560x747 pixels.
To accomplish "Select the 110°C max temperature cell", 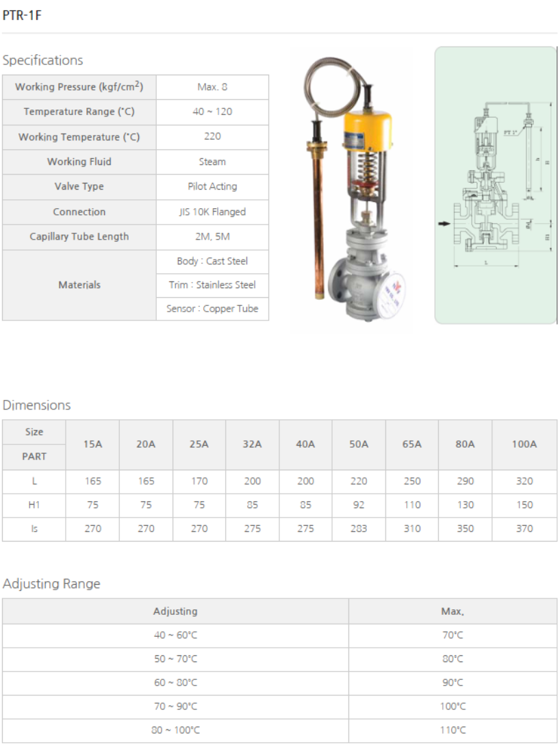I will [453, 730].
